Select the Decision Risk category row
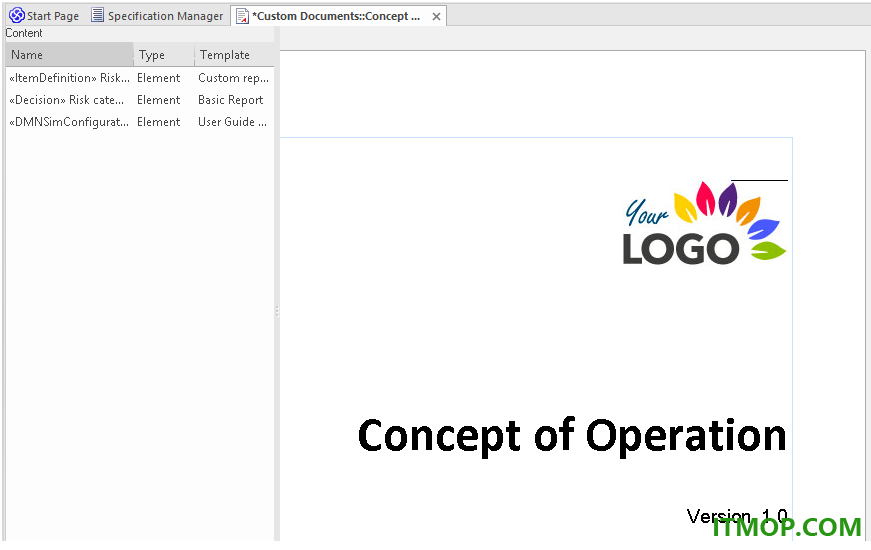Image resolution: width=871 pixels, height=550 pixels. pos(139,100)
